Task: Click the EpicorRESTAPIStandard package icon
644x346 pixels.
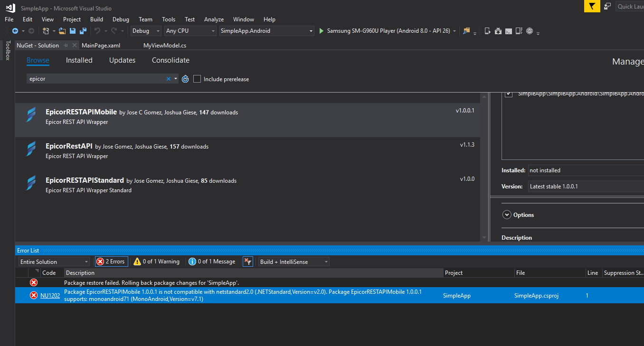Action: [x=31, y=184]
